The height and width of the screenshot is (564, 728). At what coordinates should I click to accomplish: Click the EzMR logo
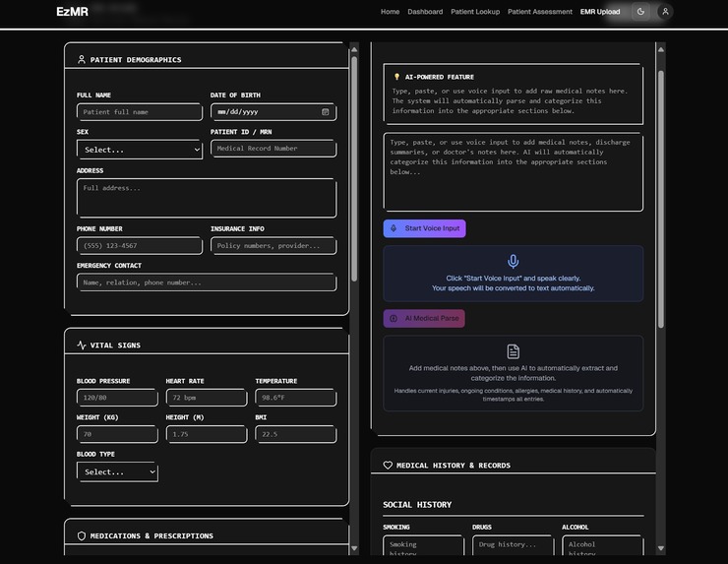click(72, 12)
